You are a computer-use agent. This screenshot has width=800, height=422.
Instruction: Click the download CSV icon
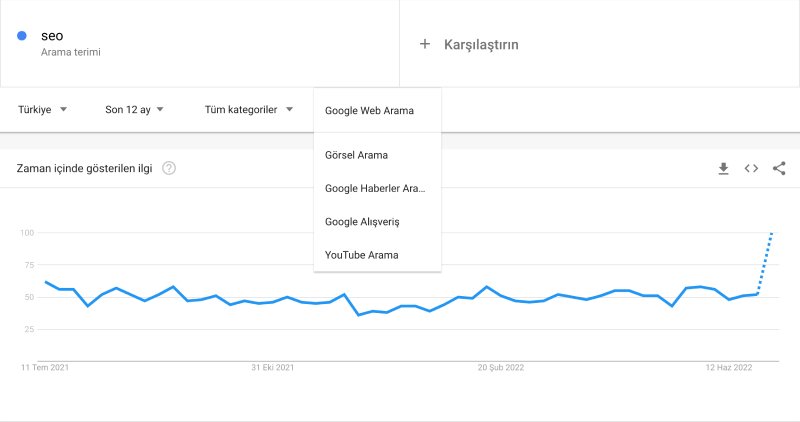(x=723, y=168)
